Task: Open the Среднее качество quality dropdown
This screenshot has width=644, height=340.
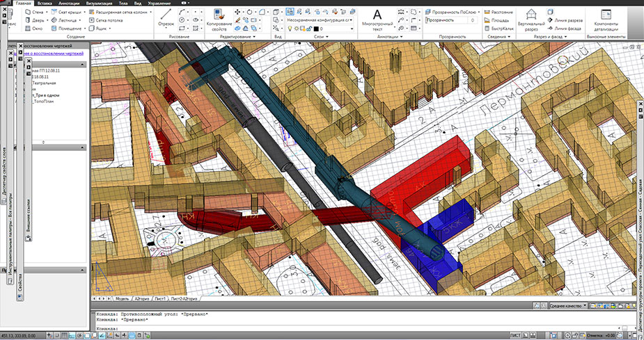Action: coord(583,305)
